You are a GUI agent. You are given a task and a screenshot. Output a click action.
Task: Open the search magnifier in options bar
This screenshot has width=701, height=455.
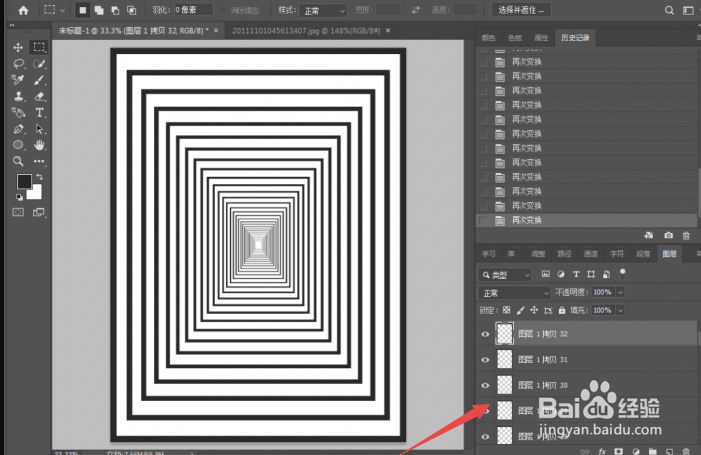[669, 10]
